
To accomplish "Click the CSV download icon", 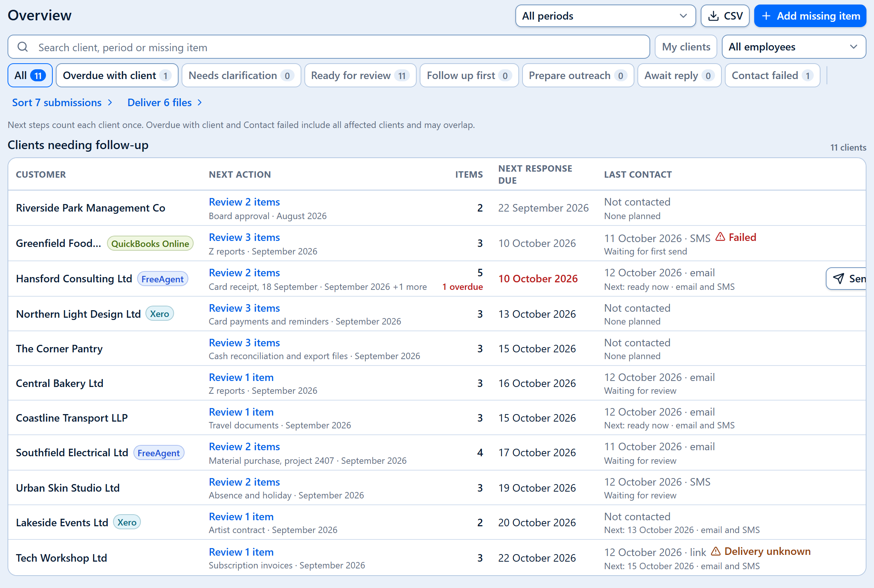I will click(713, 16).
